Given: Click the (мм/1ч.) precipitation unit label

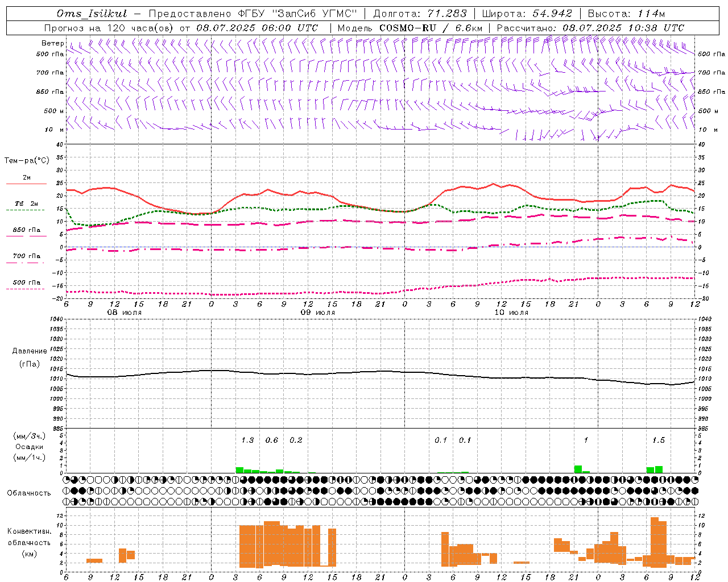Looking at the screenshot, I should coord(30,458).
